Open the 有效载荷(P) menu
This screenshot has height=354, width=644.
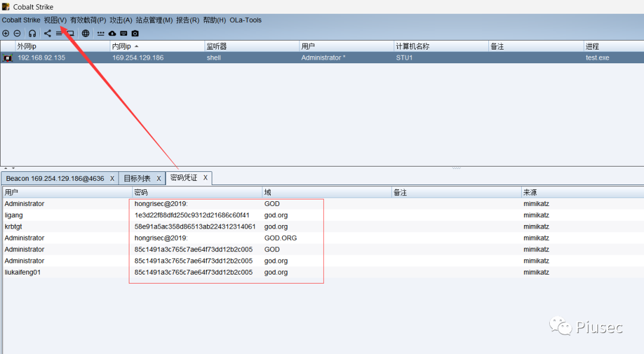pos(88,20)
